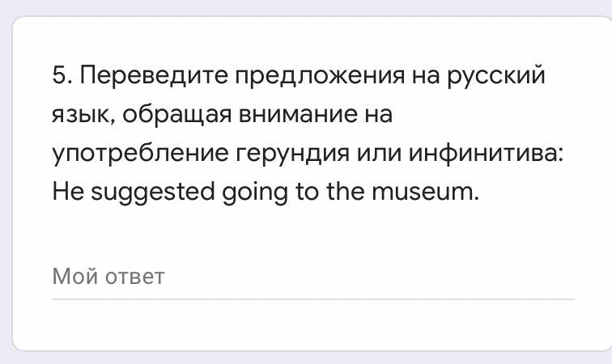Click the word "инфинитива:" in the question
Viewport: 612px width, 364px height.
(487, 153)
